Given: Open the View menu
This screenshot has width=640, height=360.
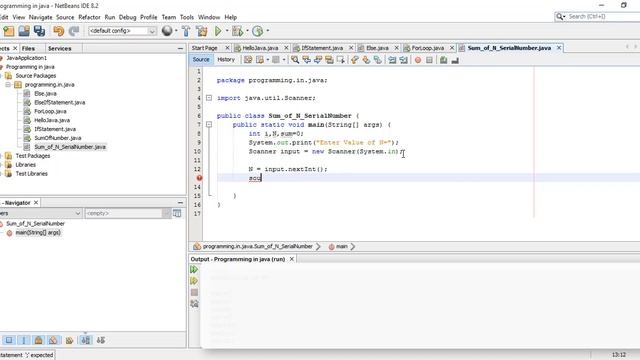Looking at the screenshot, I should (19, 17).
